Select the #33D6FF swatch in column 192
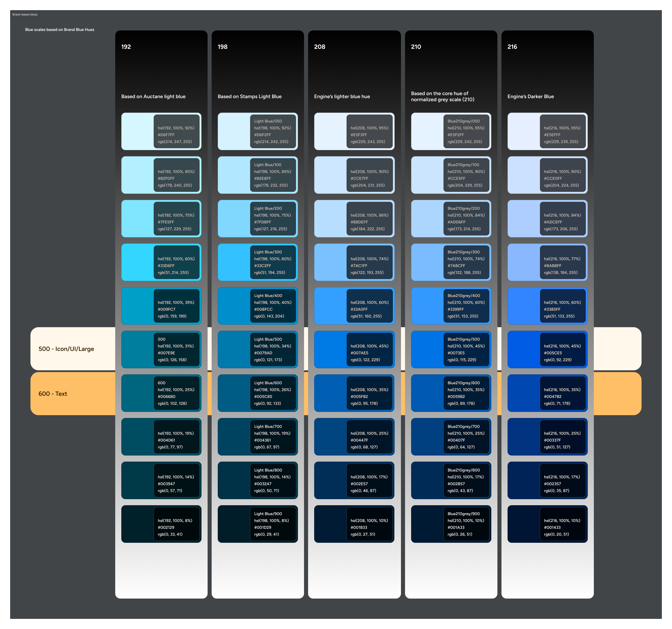This screenshot has height=629, width=672. (x=161, y=262)
